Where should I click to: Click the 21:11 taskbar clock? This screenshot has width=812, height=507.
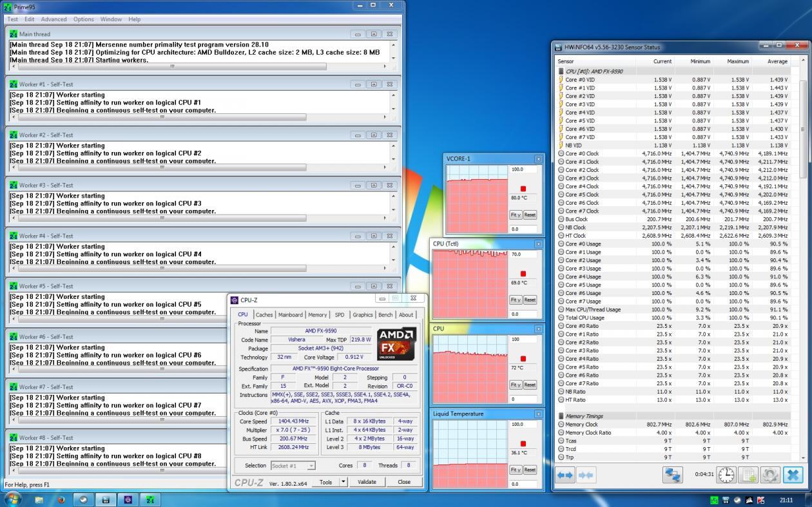point(786,500)
